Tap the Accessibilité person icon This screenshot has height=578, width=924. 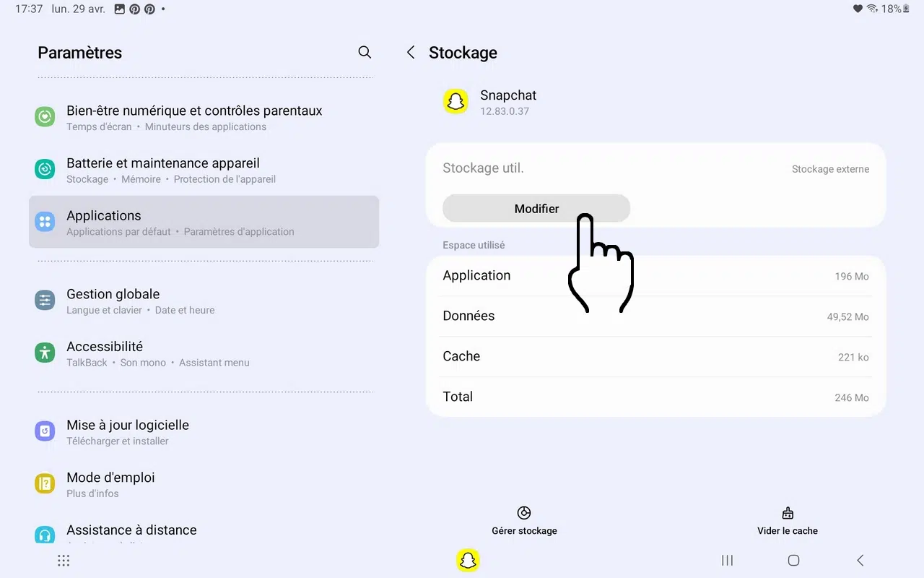(45, 353)
